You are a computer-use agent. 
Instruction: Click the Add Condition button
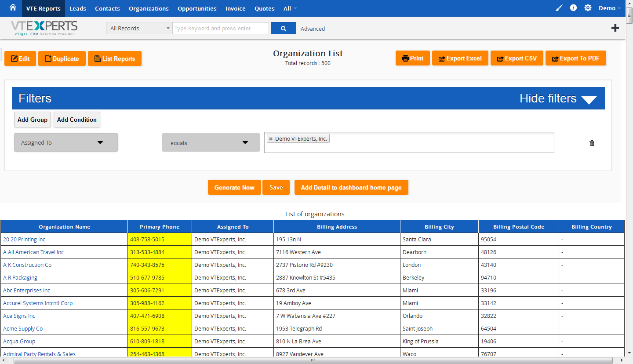77,120
